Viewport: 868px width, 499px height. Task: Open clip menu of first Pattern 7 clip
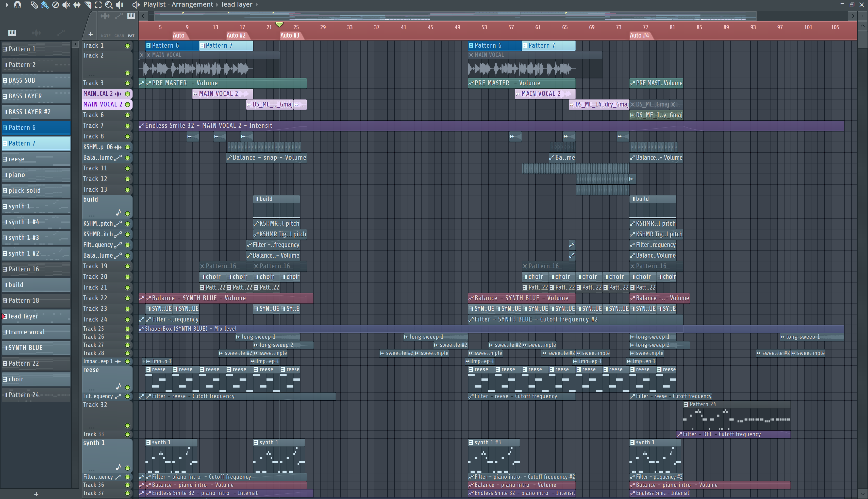[x=202, y=46]
